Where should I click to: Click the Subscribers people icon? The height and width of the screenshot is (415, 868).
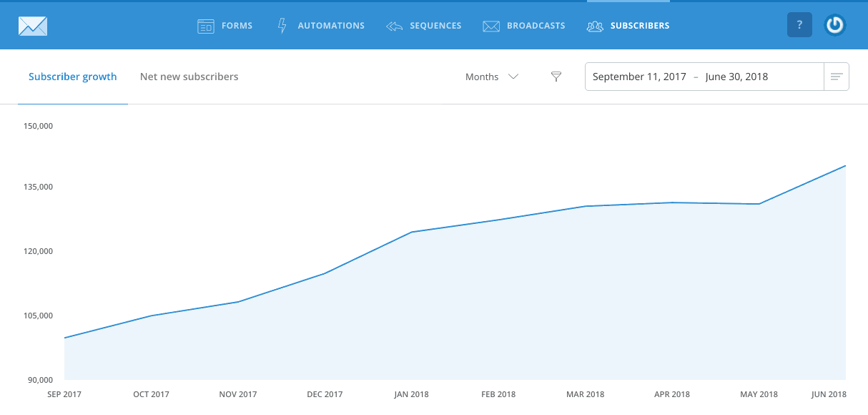click(x=595, y=26)
